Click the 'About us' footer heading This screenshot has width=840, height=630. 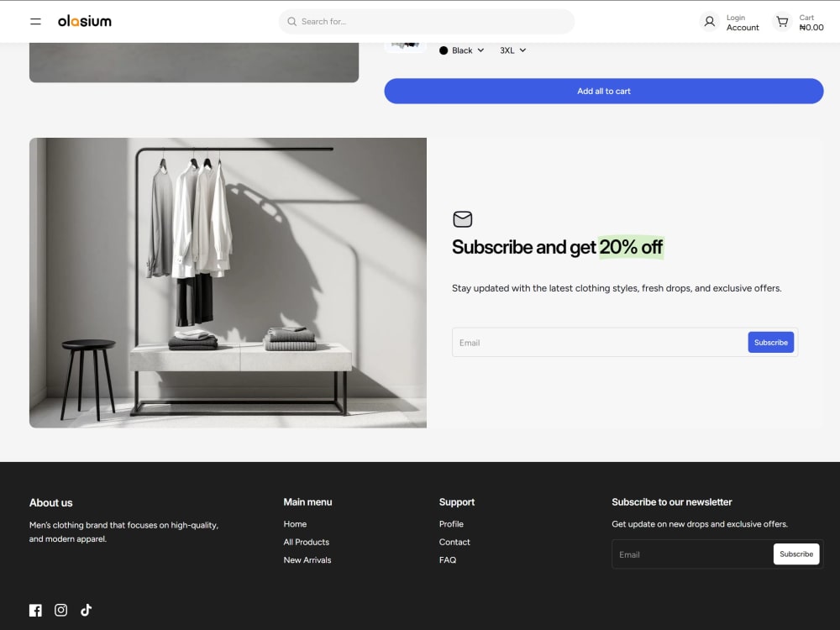pos(51,502)
